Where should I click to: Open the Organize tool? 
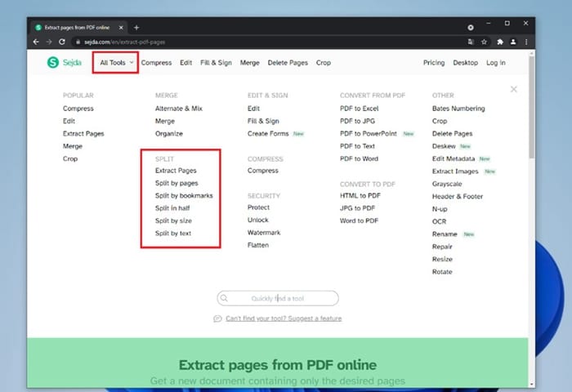pos(169,133)
